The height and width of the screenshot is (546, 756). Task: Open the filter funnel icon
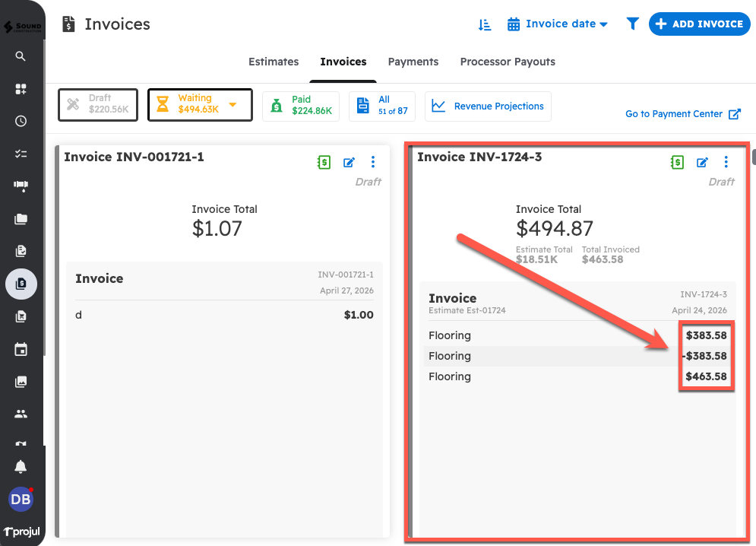632,24
